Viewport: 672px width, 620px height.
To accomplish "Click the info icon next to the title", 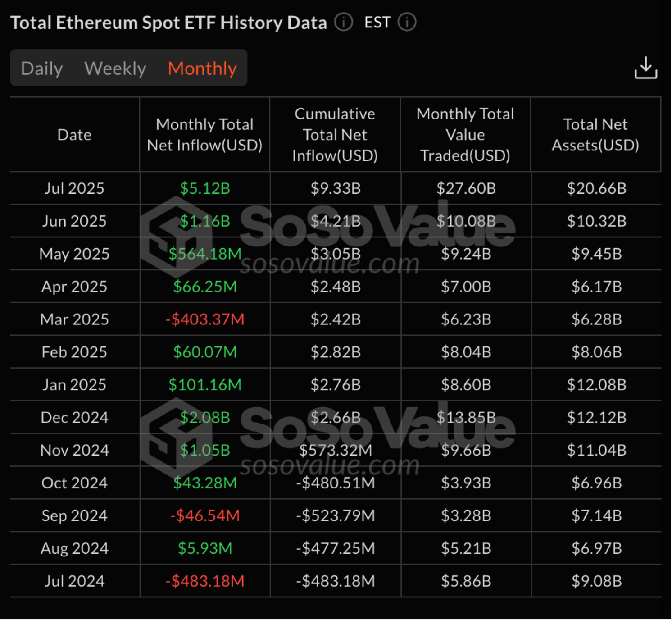I will 344,22.
